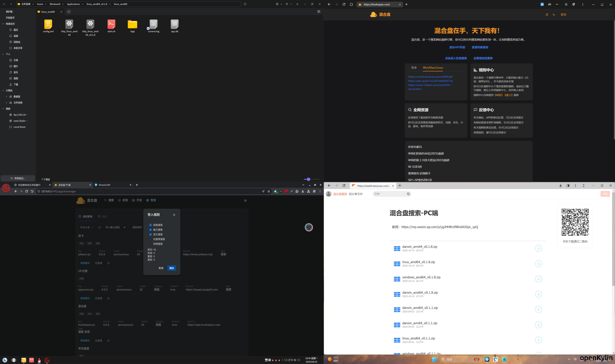Toggle night mode moon icon on hunhepan site

point(554,14)
